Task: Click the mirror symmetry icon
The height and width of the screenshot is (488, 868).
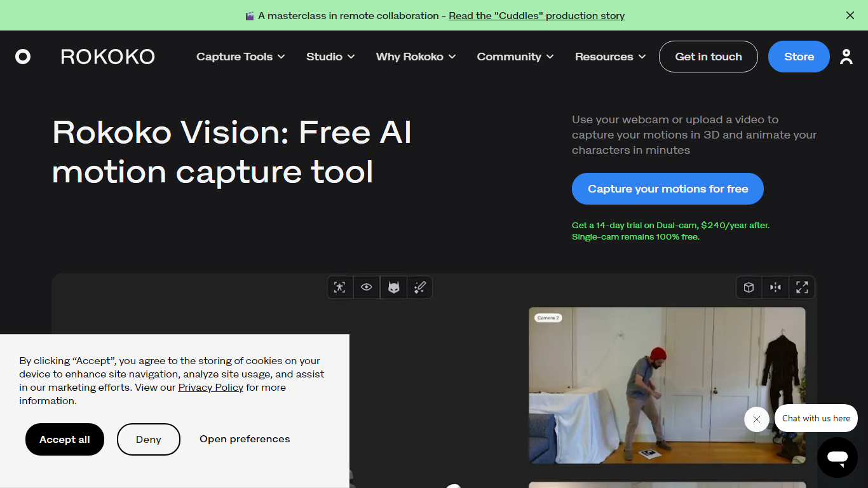Action: (776, 287)
